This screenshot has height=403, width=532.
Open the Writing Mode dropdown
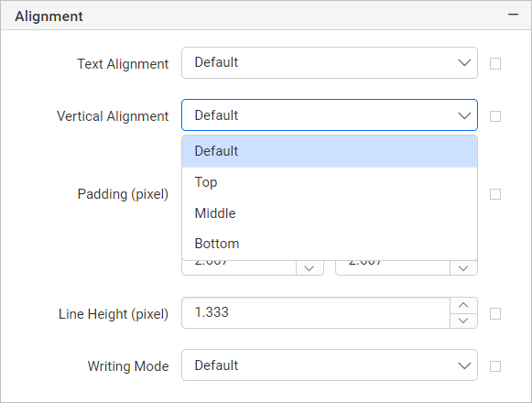[x=330, y=365]
